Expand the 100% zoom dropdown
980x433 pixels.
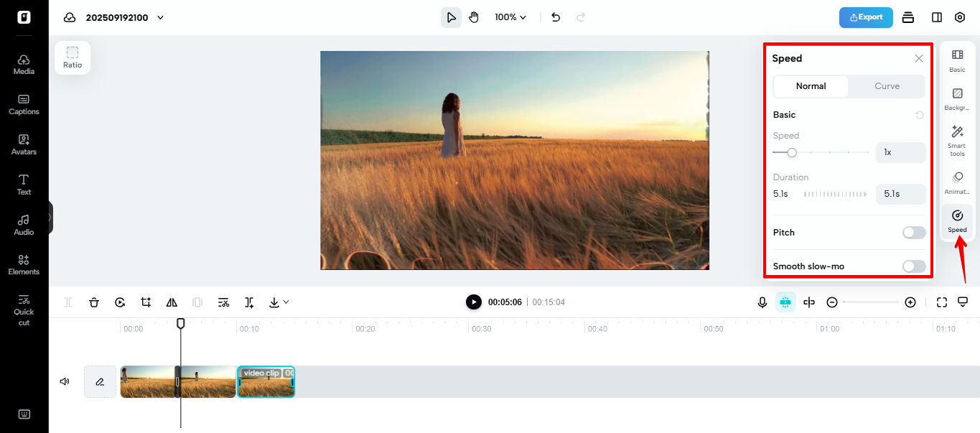pos(510,17)
